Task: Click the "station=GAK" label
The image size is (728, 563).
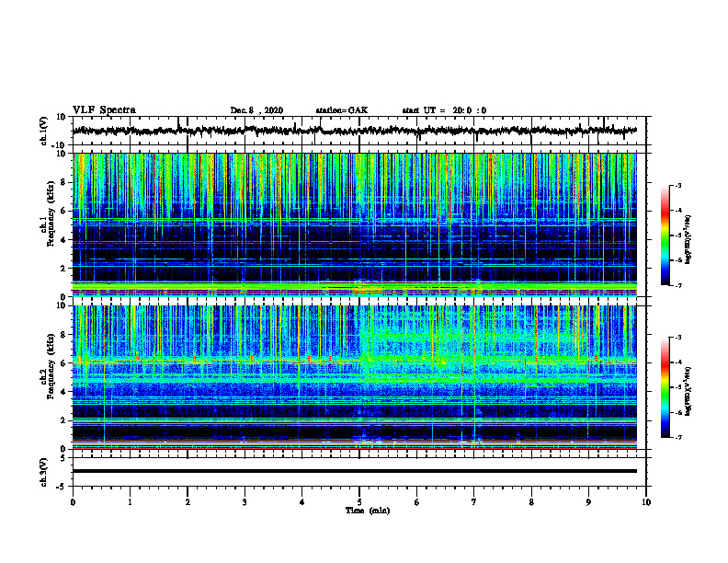Action: [x=342, y=110]
